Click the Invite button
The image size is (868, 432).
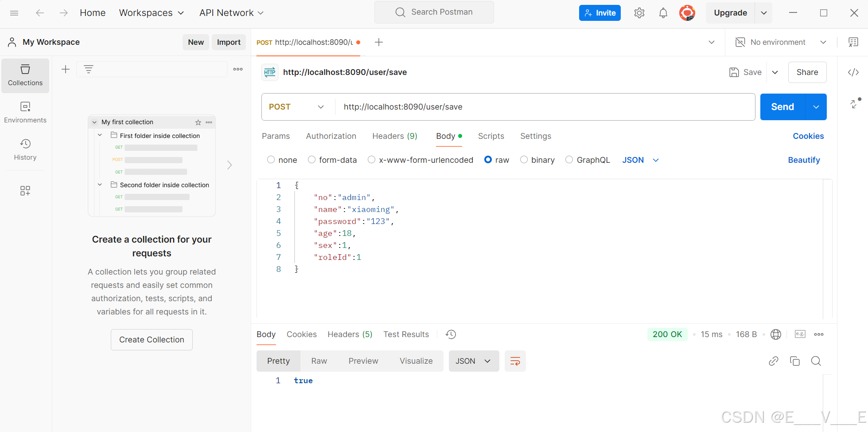(x=600, y=13)
